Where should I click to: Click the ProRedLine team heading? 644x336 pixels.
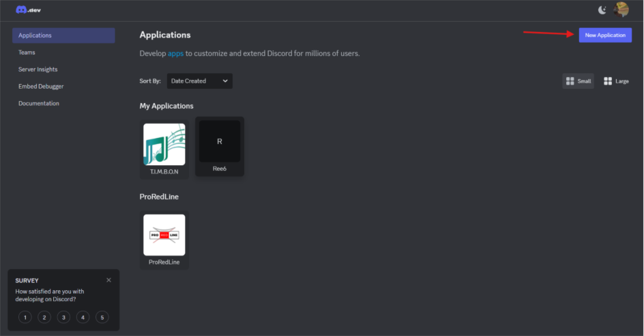159,197
